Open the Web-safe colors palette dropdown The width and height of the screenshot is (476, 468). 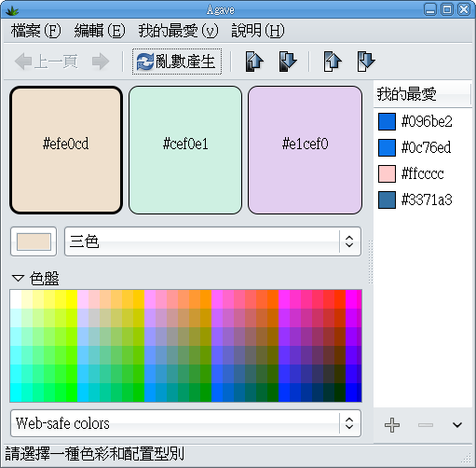click(x=185, y=423)
